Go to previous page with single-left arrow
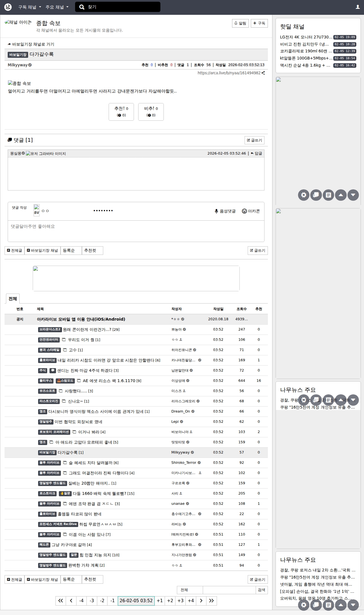 71,600
